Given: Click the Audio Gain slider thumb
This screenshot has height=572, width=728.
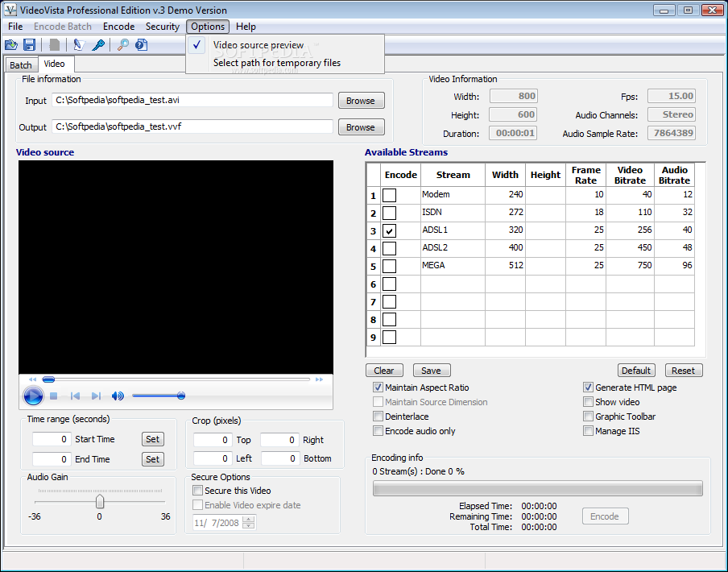Looking at the screenshot, I should (99, 501).
